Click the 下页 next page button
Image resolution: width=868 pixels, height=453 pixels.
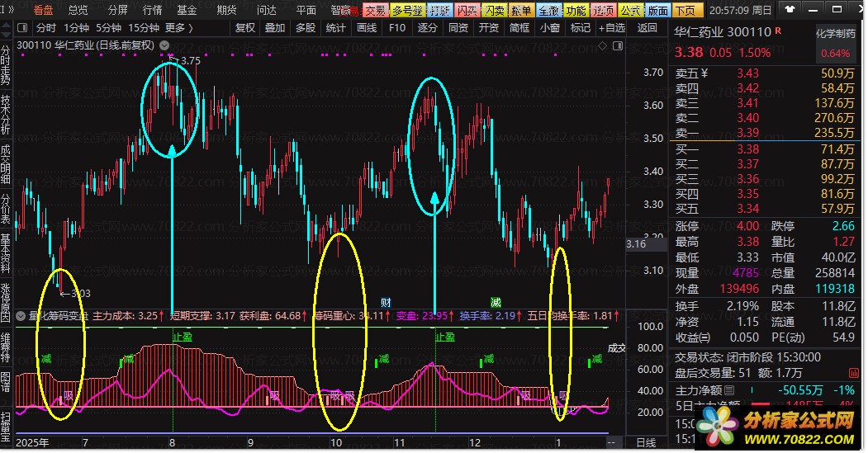point(686,10)
